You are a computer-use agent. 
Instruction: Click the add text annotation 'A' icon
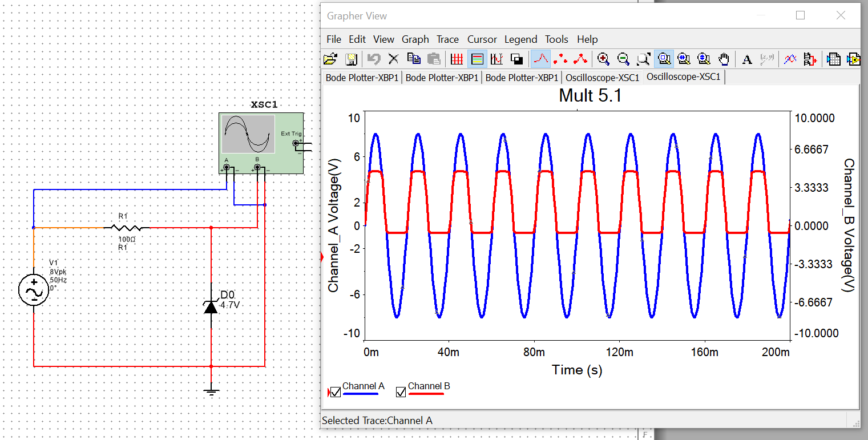[x=747, y=59]
